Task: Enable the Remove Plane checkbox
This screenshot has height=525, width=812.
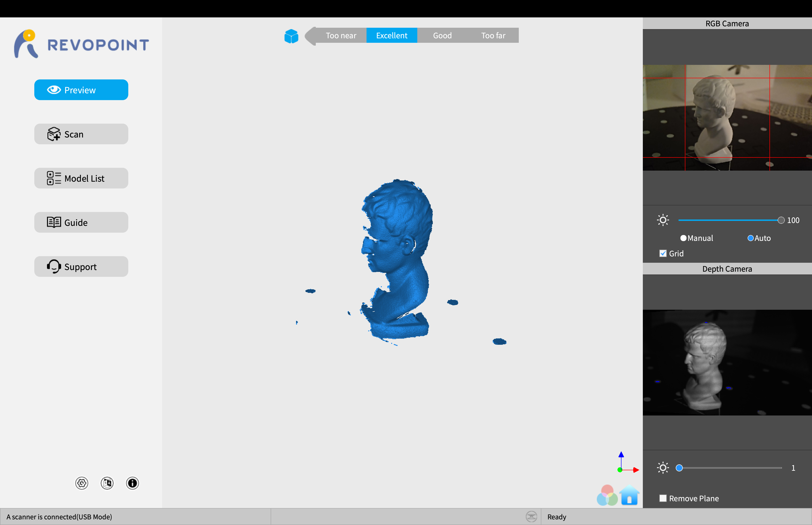Action: pos(663,498)
